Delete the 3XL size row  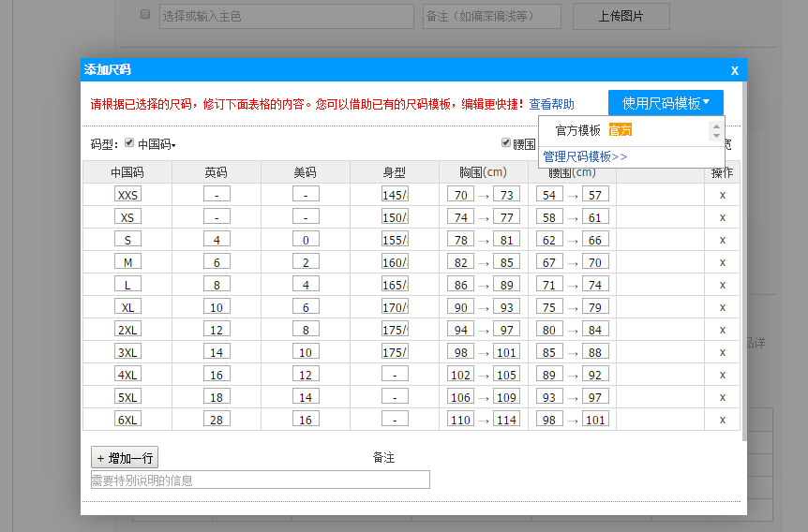tap(722, 352)
